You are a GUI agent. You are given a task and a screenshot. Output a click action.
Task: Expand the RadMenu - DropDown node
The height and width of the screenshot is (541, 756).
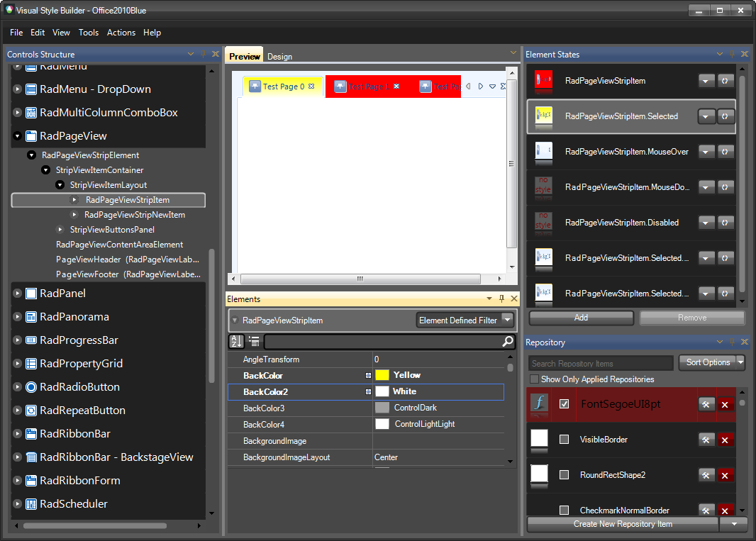tap(17, 89)
